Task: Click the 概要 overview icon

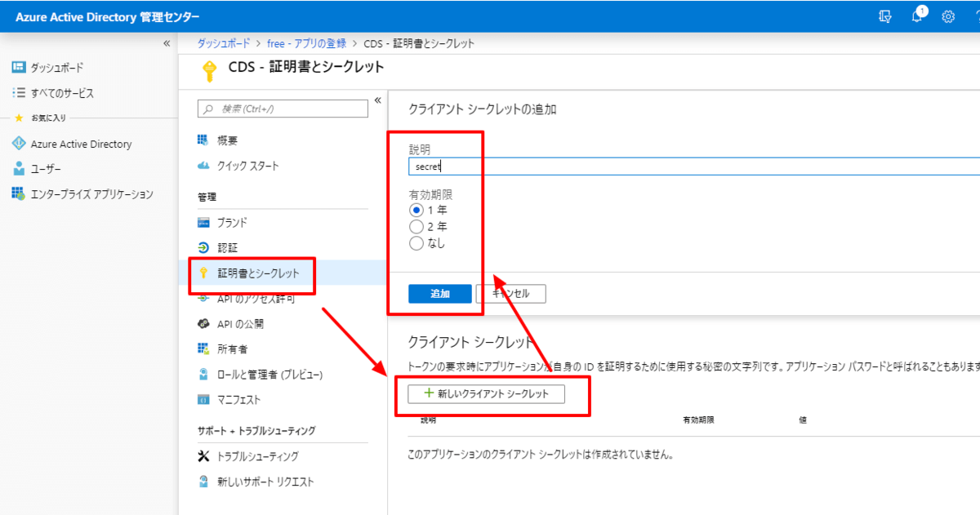Action: pyautogui.click(x=203, y=140)
